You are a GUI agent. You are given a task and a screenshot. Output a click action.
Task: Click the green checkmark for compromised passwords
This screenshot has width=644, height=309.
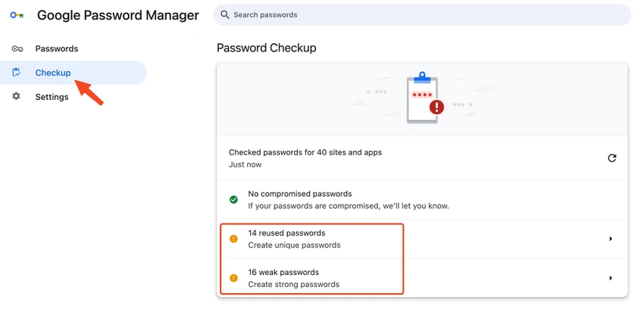[x=233, y=200]
